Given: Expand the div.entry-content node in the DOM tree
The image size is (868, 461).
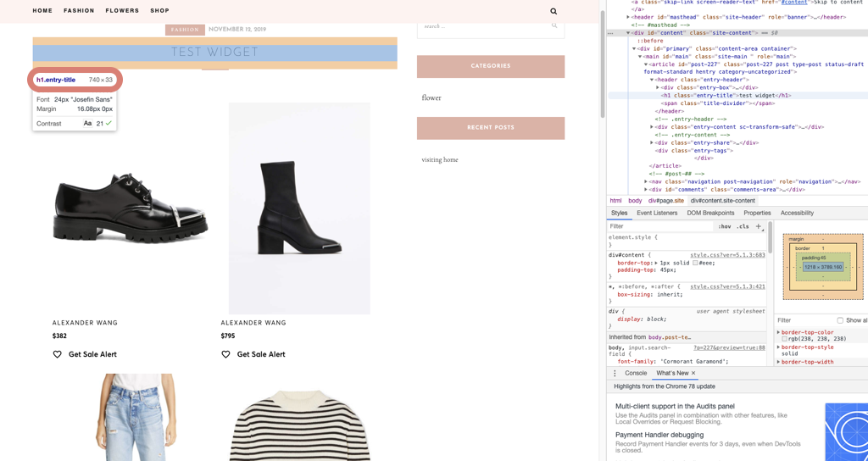Looking at the screenshot, I should (652, 127).
